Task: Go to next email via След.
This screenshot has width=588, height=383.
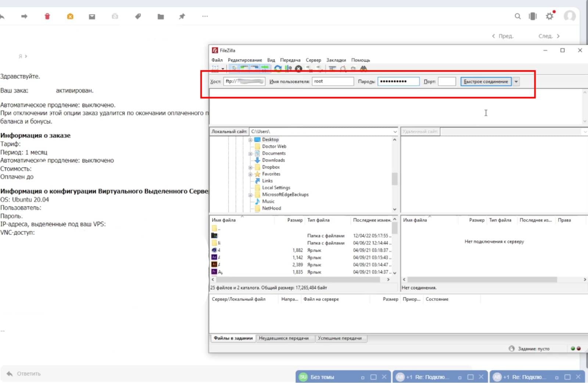Action: coord(549,36)
